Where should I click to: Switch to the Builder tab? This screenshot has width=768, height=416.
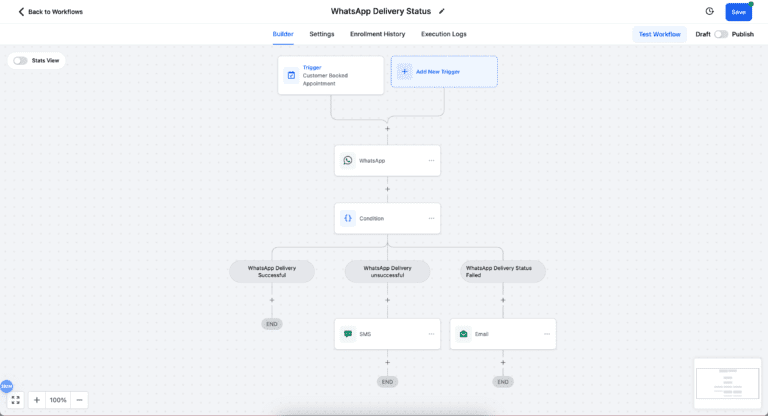[x=283, y=34]
